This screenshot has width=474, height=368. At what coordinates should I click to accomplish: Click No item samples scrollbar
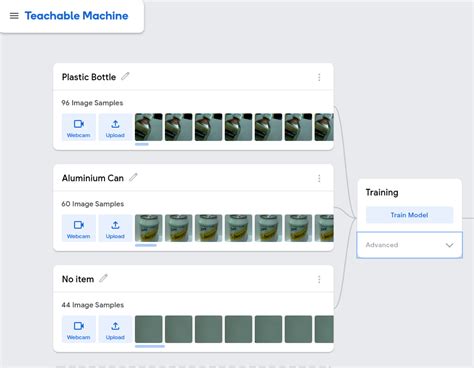(x=150, y=346)
